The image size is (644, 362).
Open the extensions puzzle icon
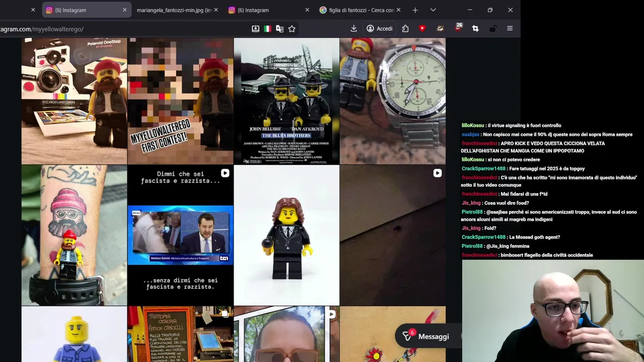click(x=405, y=29)
